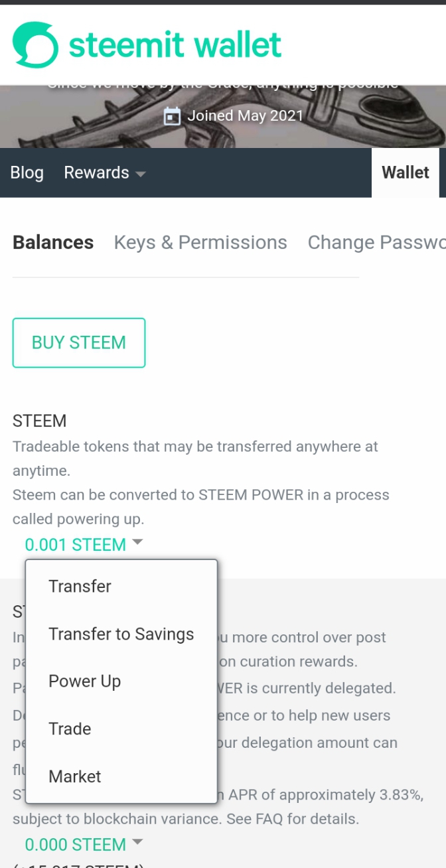Click the triangle arrow beside 0.001 STEEM

[137, 542]
